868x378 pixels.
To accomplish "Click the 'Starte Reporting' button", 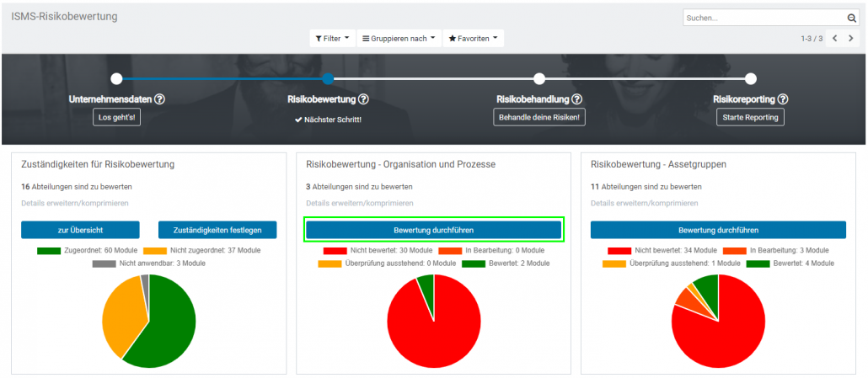I will pyautogui.click(x=750, y=117).
